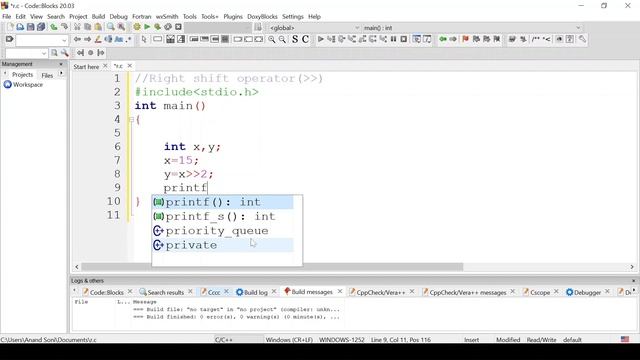The height and width of the screenshot is (360, 640).
Task: Click the Redo icon
Action: coord(64,27)
